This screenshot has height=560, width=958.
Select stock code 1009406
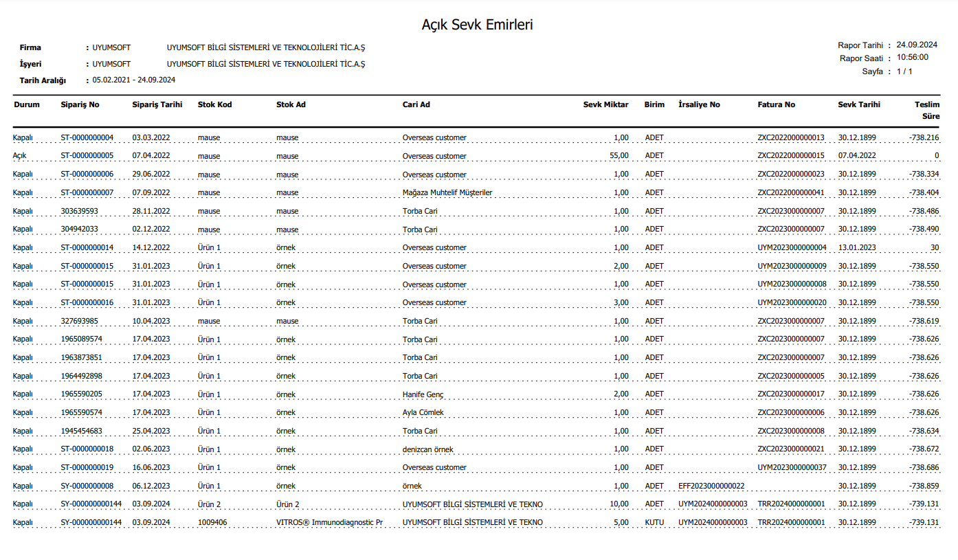[212, 522]
